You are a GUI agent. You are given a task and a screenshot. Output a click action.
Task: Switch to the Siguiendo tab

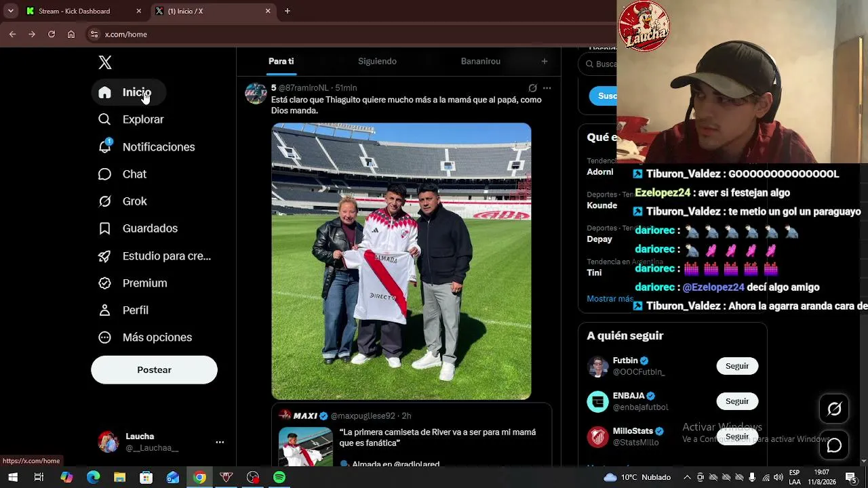[x=377, y=62]
